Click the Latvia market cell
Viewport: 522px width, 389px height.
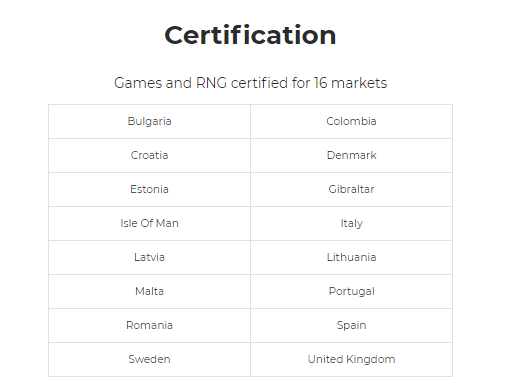[149, 257]
